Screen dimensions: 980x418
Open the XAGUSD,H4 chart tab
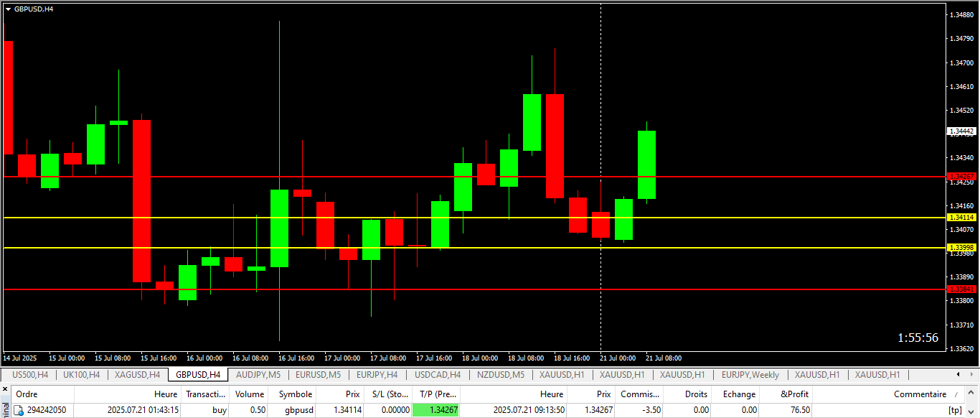pos(137,375)
